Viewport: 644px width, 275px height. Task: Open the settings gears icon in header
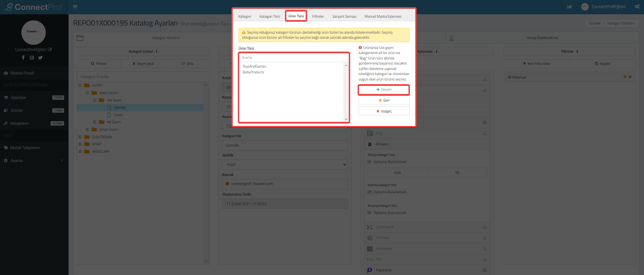(x=637, y=7)
